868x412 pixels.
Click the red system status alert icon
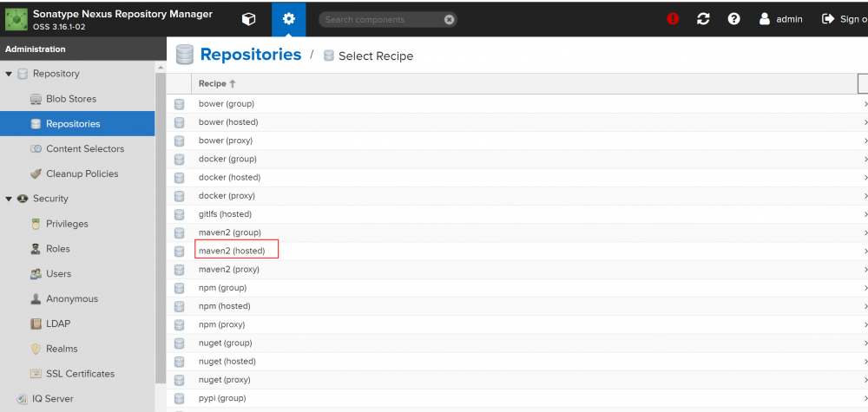pos(673,19)
